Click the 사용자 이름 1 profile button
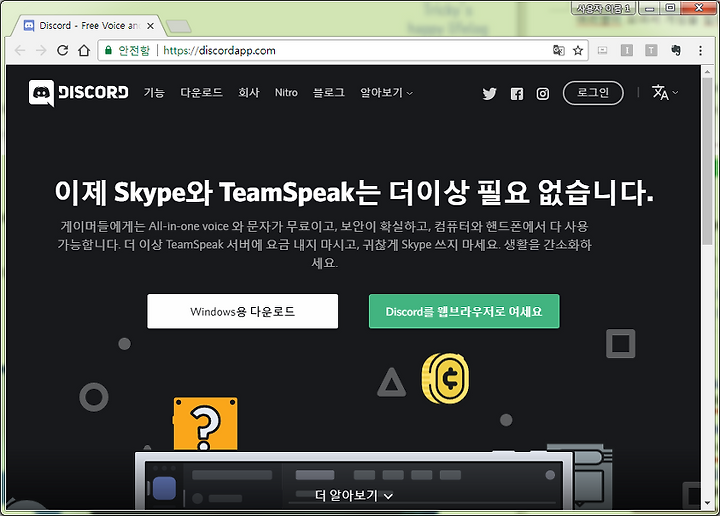The width and height of the screenshot is (720, 516). point(603,8)
